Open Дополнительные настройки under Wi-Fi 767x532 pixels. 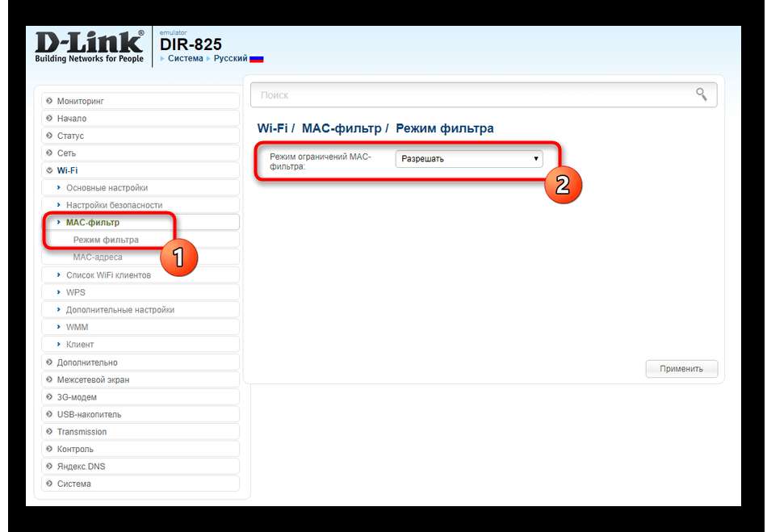[140, 309]
